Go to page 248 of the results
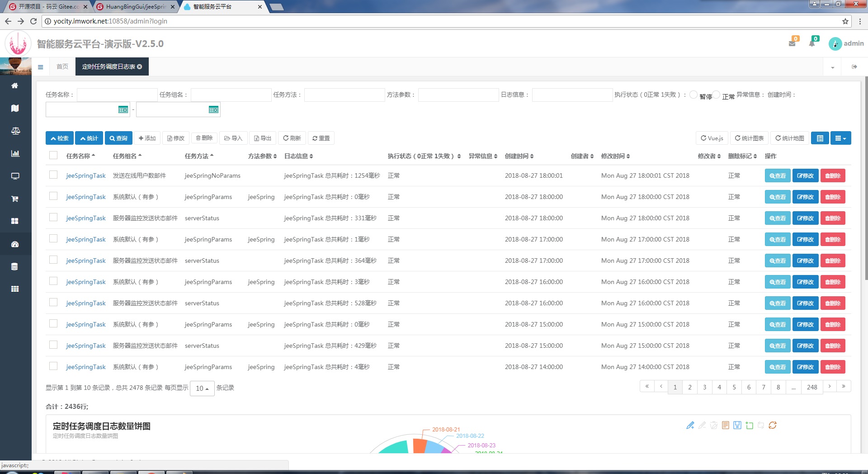Screen dimensions: 868x474 coord(812,387)
